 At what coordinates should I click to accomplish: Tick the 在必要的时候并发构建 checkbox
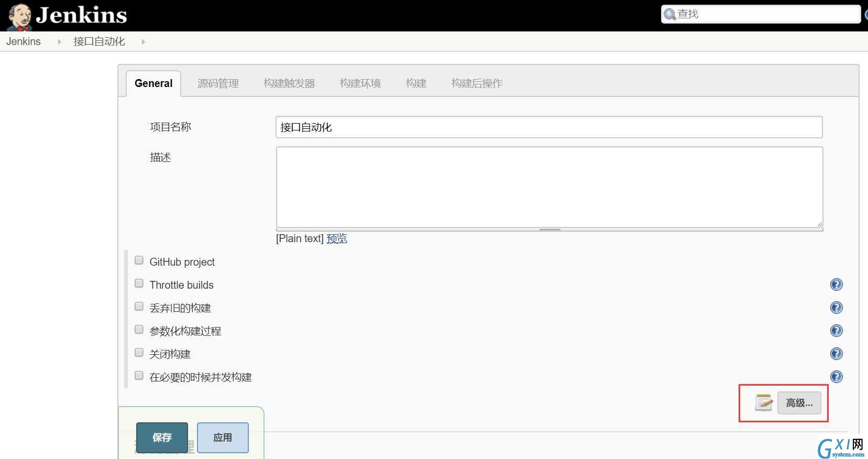pos(139,376)
